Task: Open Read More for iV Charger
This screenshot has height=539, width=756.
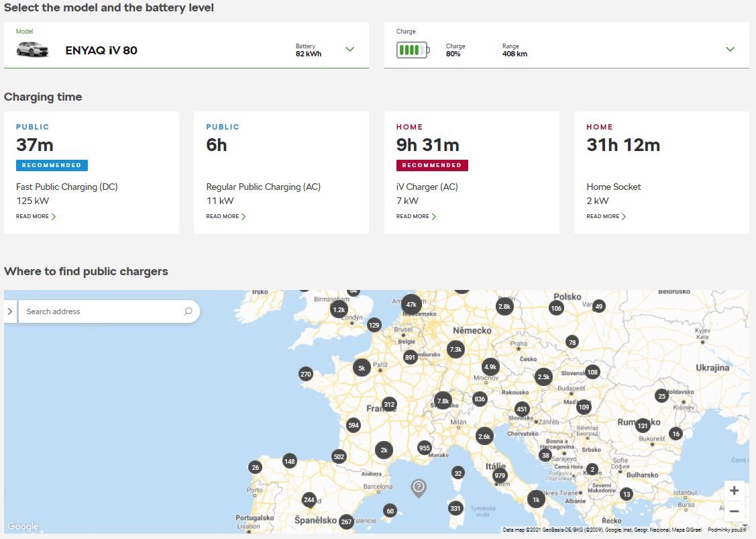Action: coord(416,216)
